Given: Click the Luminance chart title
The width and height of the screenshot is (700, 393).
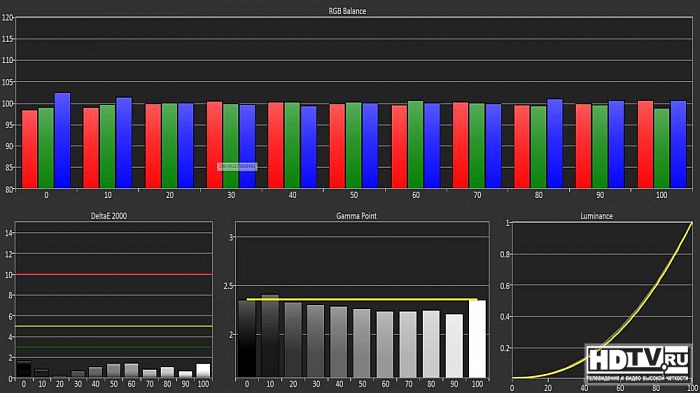Looking at the screenshot, I should [x=596, y=216].
